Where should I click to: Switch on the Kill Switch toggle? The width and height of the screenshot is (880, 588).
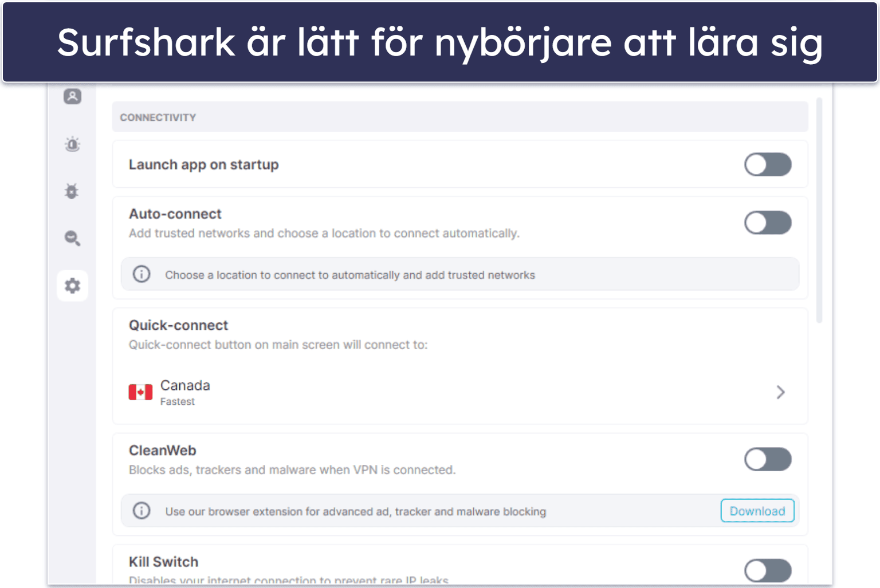pyautogui.click(x=768, y=570)
